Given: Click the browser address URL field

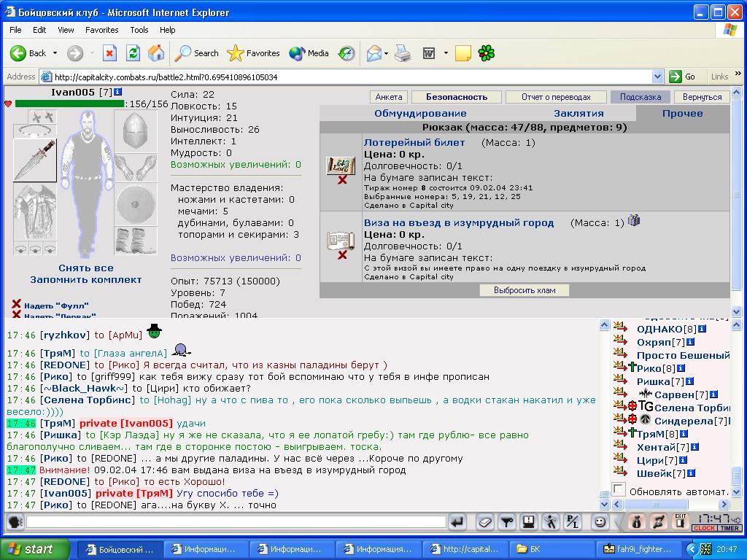Looking at the screenshot, I should tap(352, 77).
